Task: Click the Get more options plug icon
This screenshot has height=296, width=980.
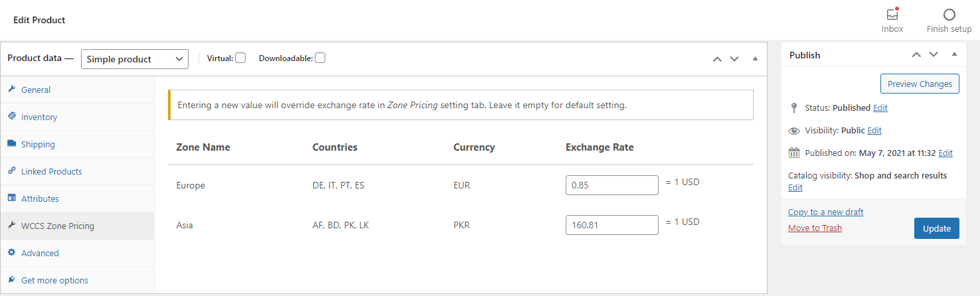Action: click(x=12, y=279)
